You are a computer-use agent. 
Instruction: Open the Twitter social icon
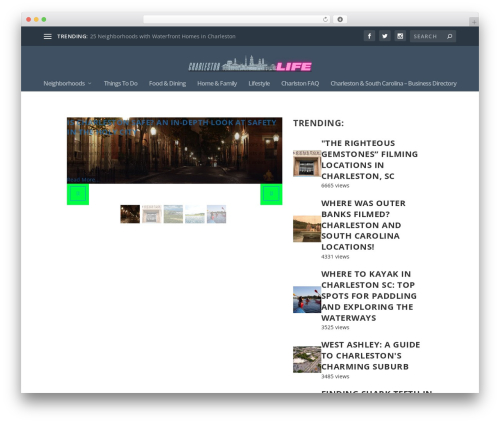(x=385, y=36)
